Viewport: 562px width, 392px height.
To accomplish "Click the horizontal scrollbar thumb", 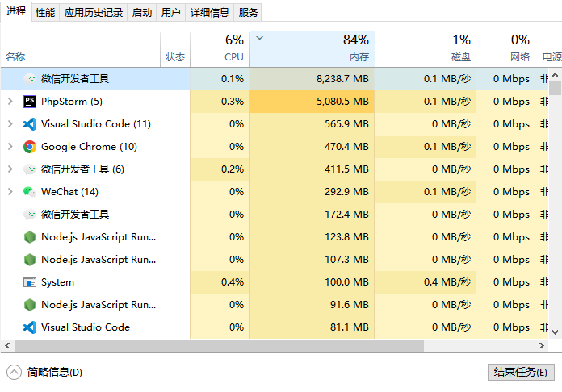I will point(219,346).
